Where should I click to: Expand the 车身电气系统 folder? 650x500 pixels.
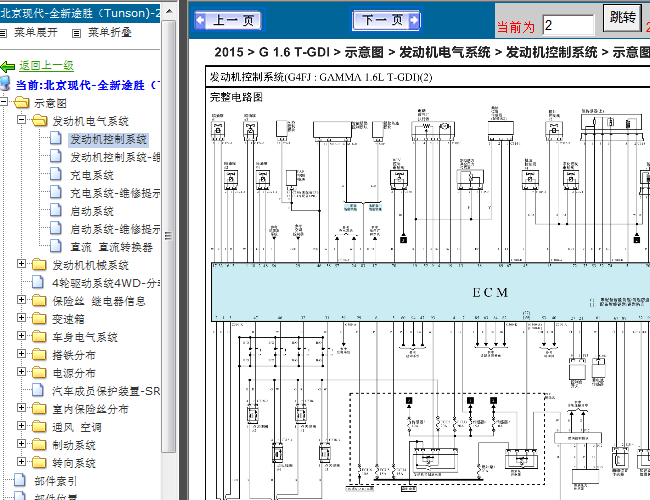tap(21, 335)
